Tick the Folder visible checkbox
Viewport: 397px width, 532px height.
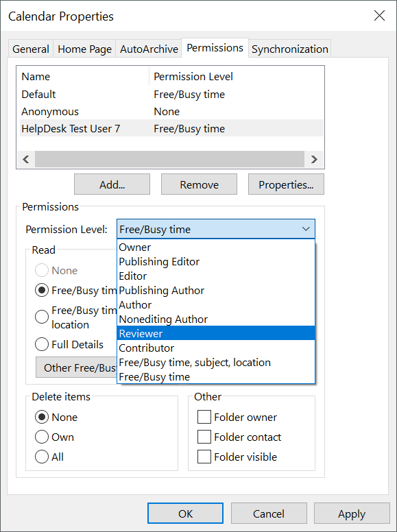[x=204, y=457]
